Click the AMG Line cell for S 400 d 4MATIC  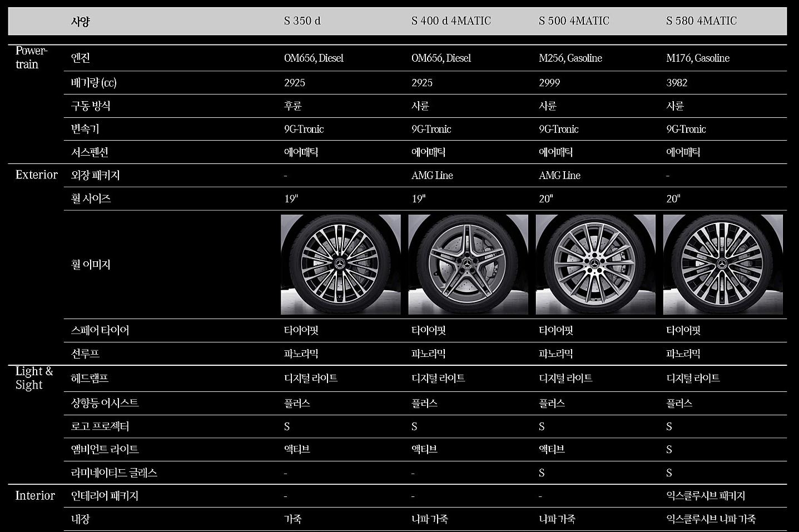pos(432,175)
